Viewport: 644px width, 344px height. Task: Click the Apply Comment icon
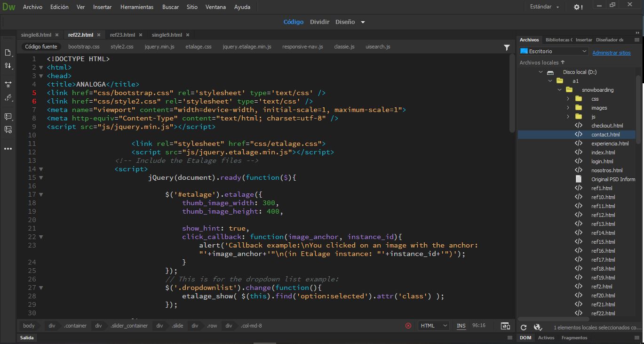pos(8,116)
